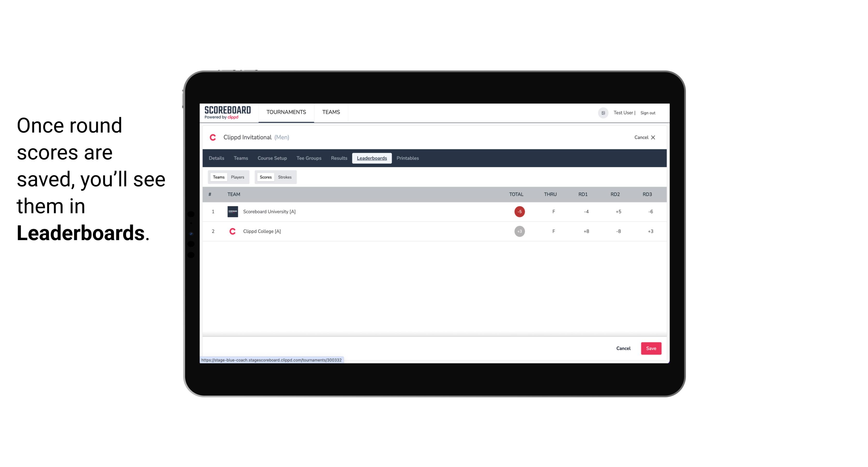
Task: Open the Teams menu item
Action: (x=331, y=112)
